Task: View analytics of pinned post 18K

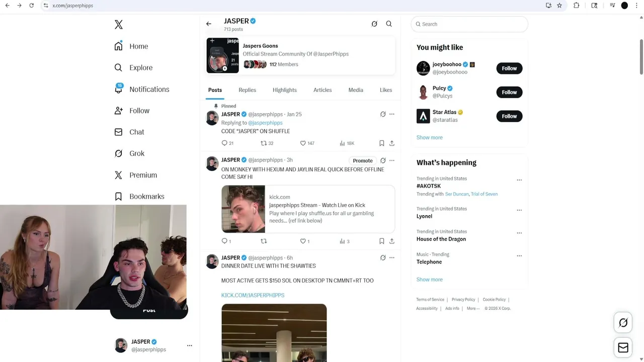Action: pos(347,143)
